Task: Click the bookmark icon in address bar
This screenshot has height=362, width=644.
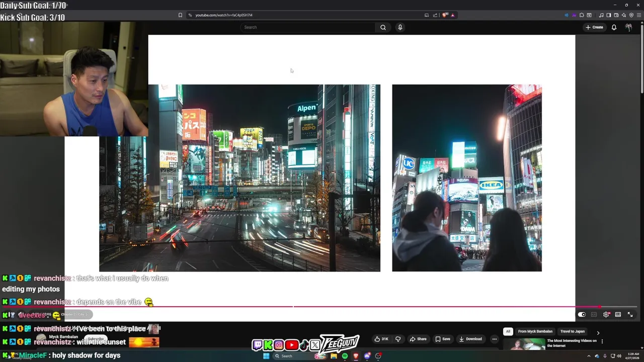Action: click(180, 15)
